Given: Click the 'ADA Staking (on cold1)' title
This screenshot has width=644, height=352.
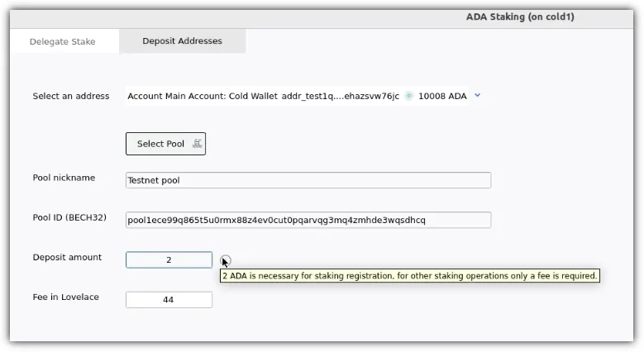Looking at the screenshot, I should [520, 17].
